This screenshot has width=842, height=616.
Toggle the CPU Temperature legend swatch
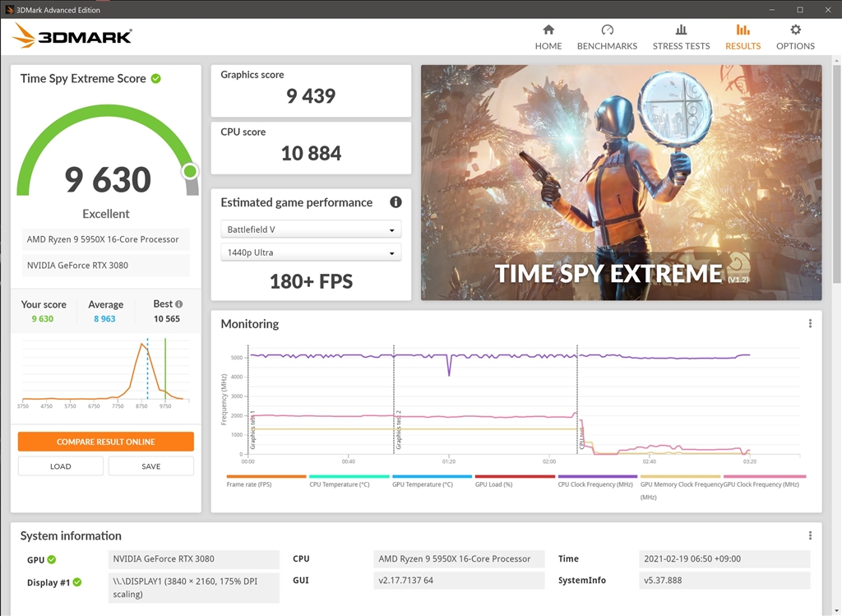click(x=349, y=476)
